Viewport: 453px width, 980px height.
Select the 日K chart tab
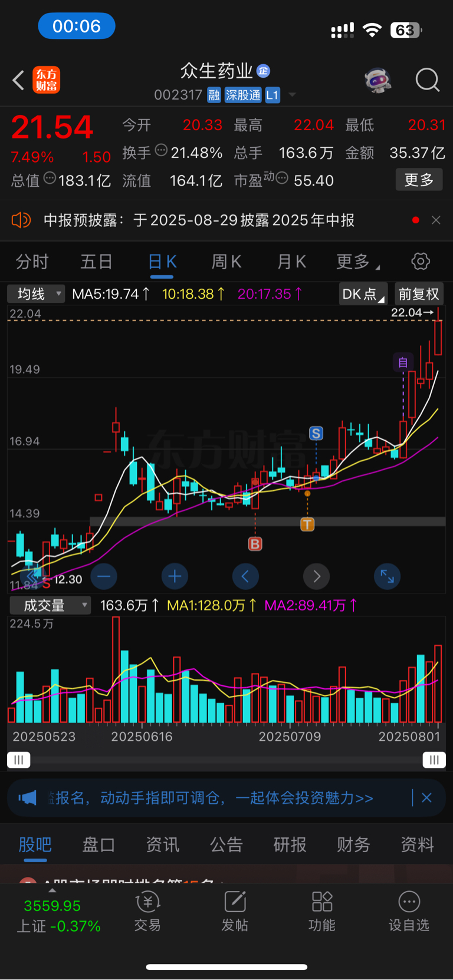click(x=162, y=262)
